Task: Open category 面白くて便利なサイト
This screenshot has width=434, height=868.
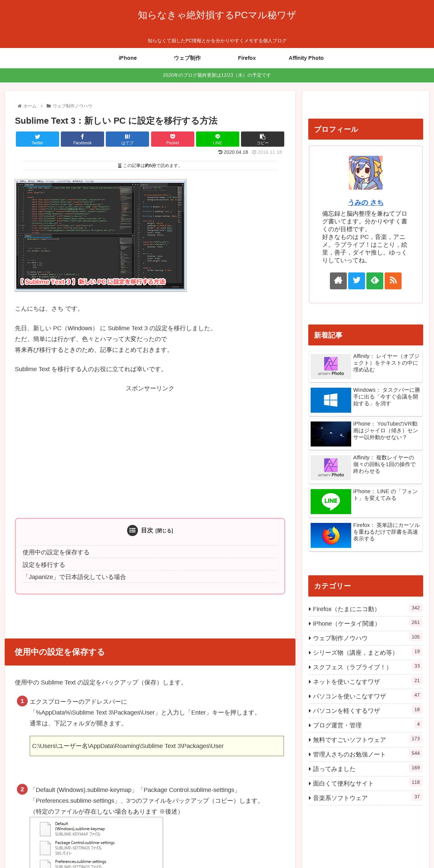Action: [x=366, y=783]
